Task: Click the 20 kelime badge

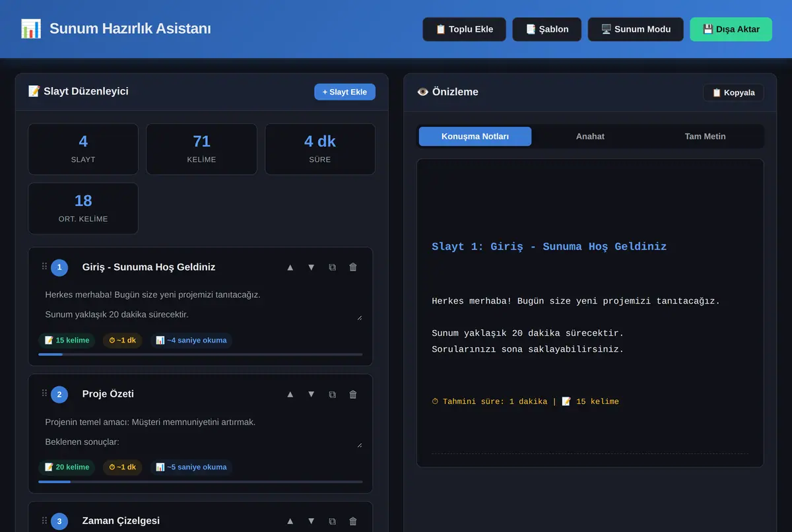Action: coord(67,467)
